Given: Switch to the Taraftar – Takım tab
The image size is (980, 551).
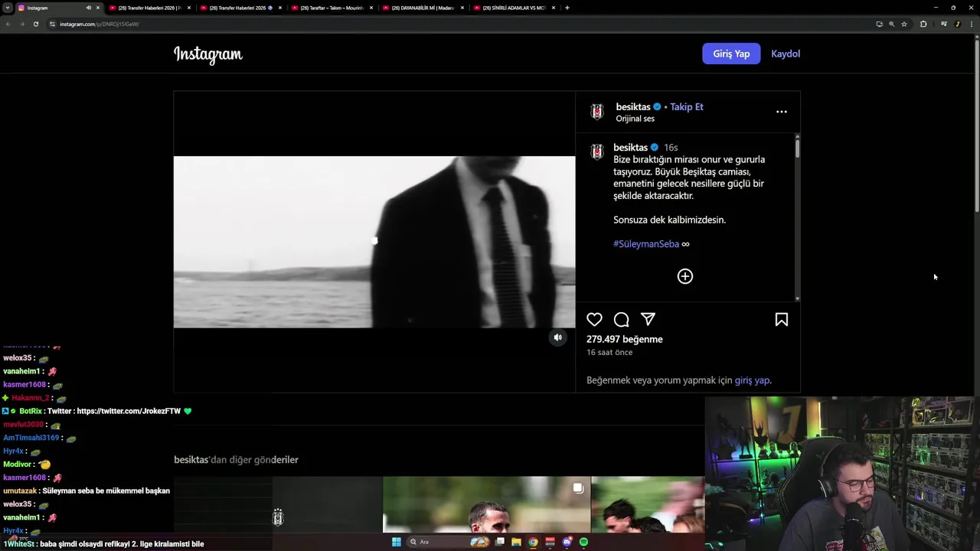Looking at the screenshot, I should [332, 8].
